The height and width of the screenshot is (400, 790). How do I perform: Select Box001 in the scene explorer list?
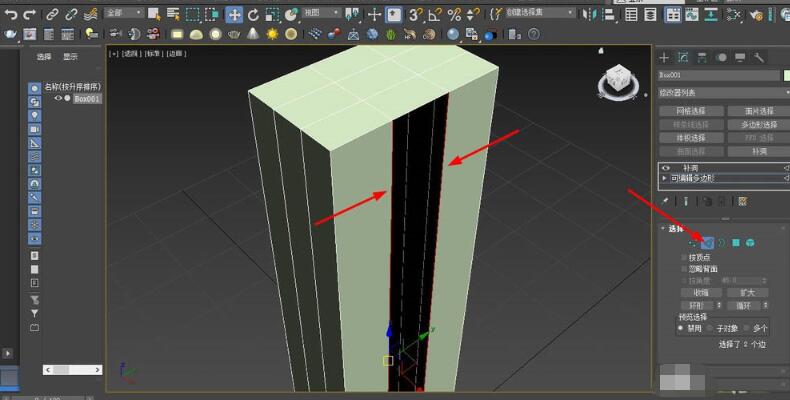[x=87, y=99]
